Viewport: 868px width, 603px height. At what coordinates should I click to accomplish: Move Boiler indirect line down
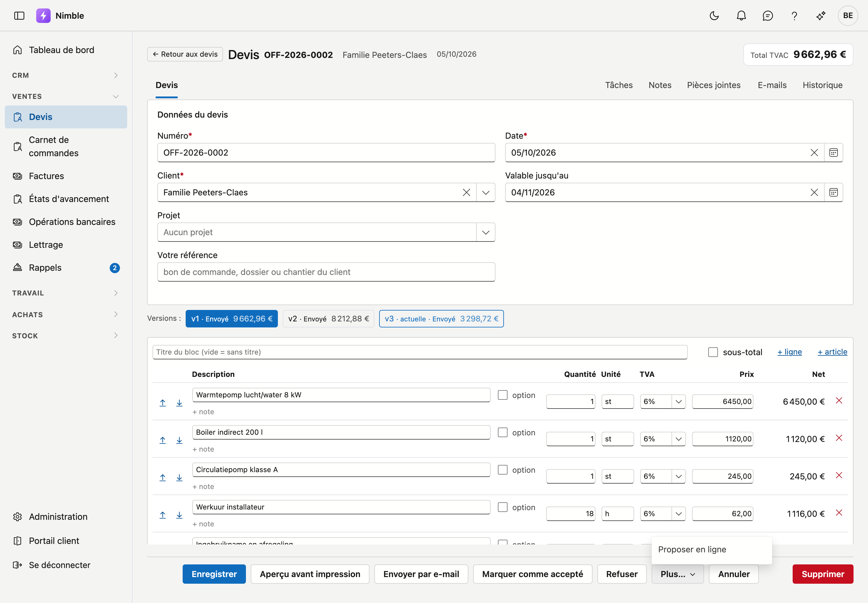179,440
